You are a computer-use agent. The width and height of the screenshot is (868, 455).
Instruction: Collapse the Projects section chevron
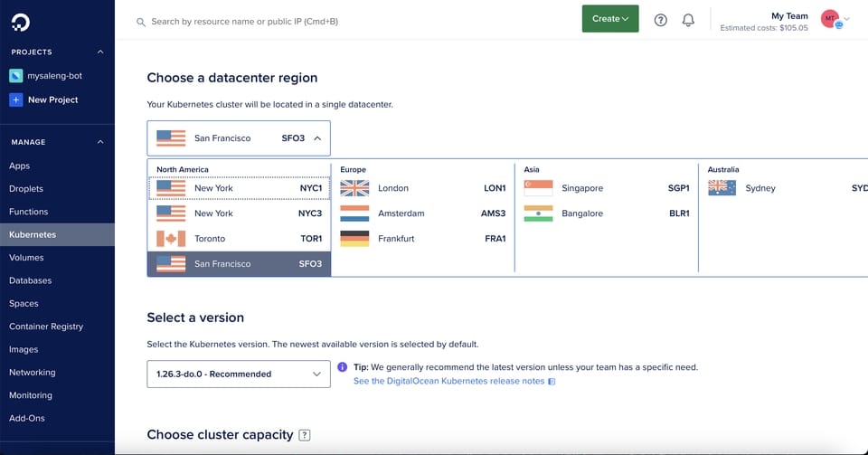pyautogui.click(x=100, y=52)
